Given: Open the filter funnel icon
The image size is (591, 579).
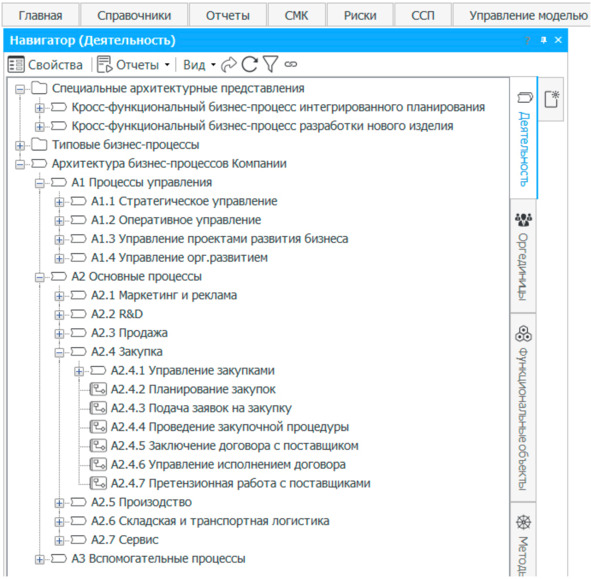Looking at the screenshot, I should pyautogui.click(x=270, y=64).
